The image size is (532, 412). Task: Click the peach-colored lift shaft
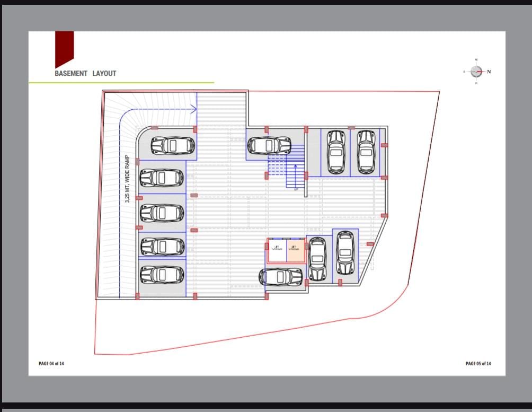[x=296, y=250]
